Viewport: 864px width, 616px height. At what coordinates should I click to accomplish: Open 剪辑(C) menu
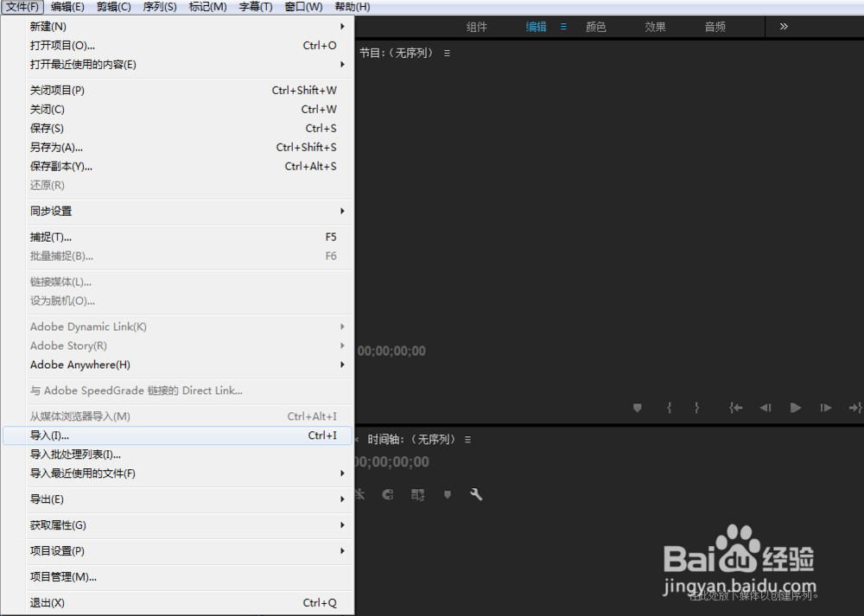(x=113, y=7)
